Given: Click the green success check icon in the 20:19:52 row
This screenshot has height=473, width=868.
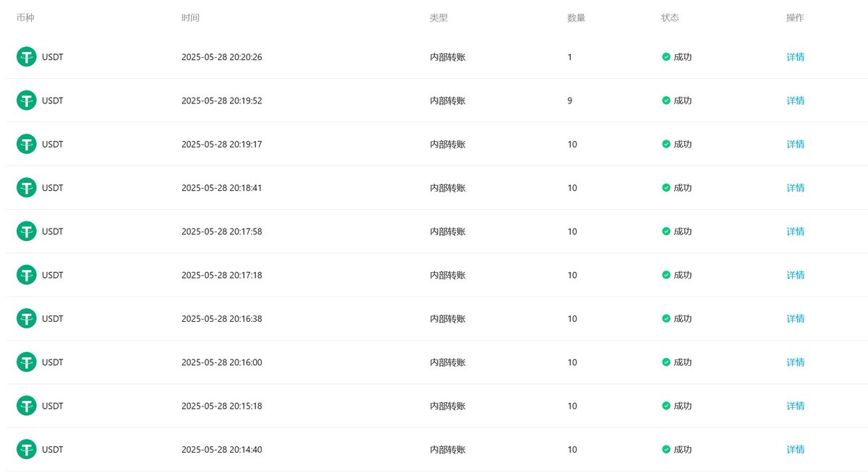Looking at the screenshot, I should point(666,101).
